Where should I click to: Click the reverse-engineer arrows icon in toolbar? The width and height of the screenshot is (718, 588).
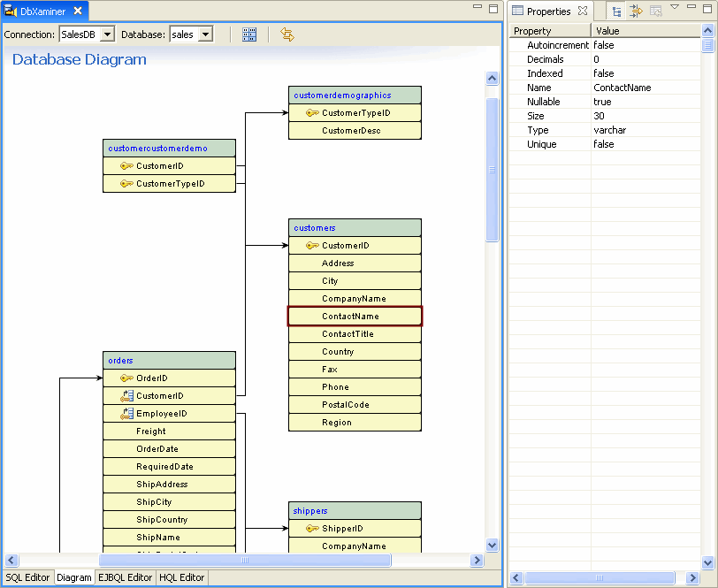click(286, 34)
